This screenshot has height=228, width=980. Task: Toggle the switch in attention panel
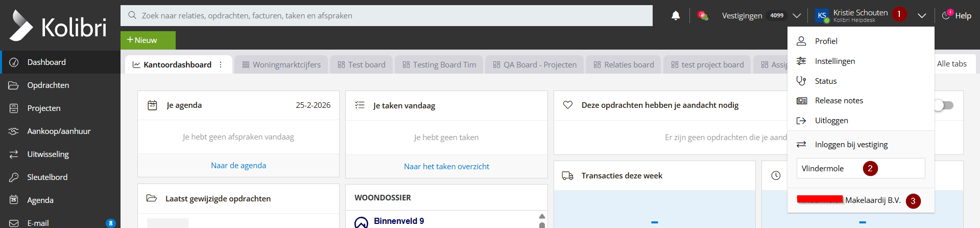click(x=943, y=105)
